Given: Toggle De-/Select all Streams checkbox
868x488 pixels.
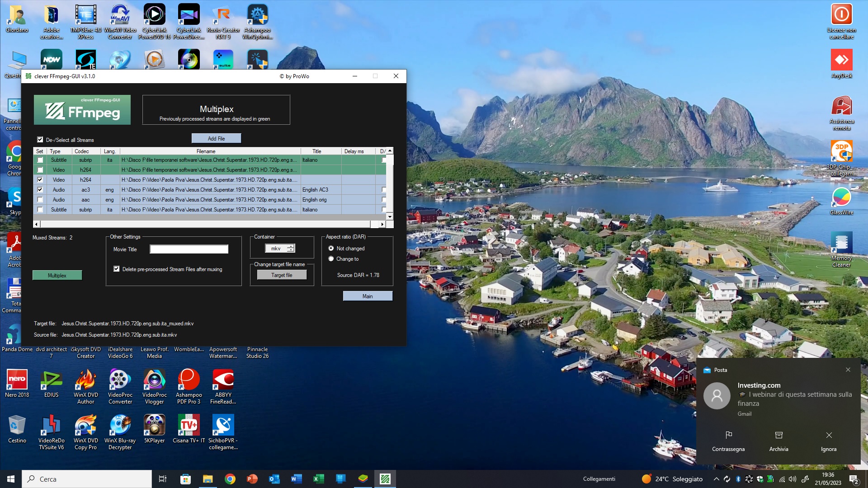Looking at the screenshot, I should coord(40,140).
